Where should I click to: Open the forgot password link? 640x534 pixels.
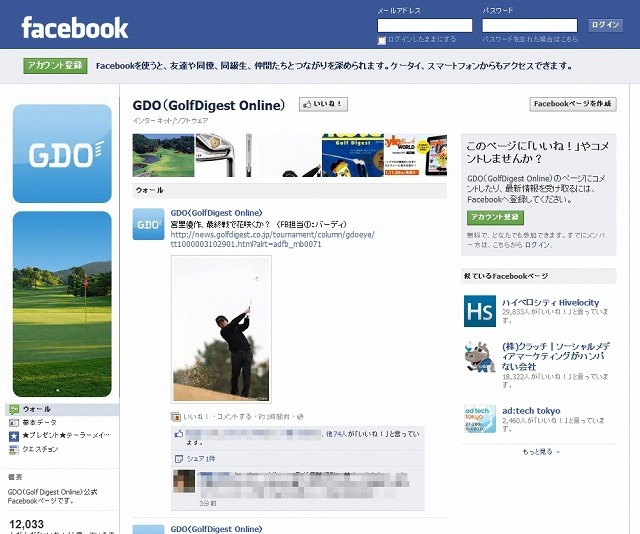[x=530, y=39]
